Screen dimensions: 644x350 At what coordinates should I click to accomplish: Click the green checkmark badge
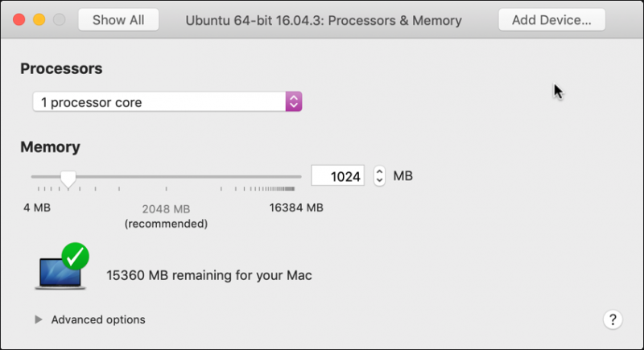76,257
